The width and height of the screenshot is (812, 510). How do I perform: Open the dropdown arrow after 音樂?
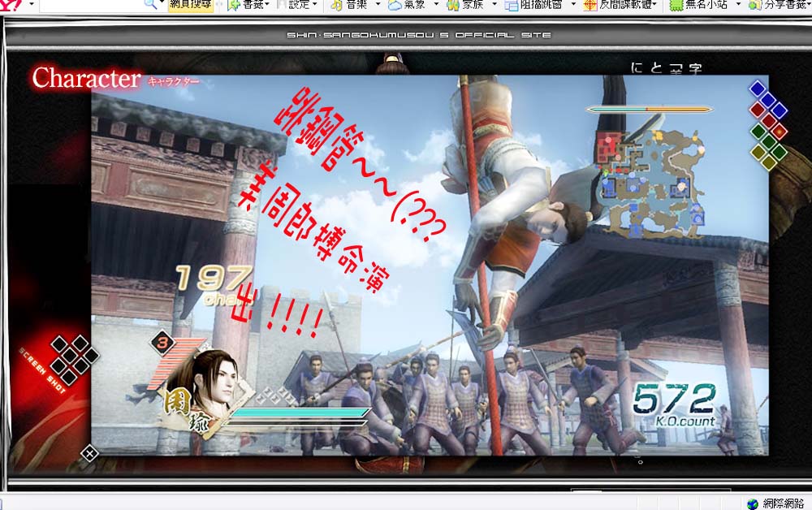pos(378,4)
